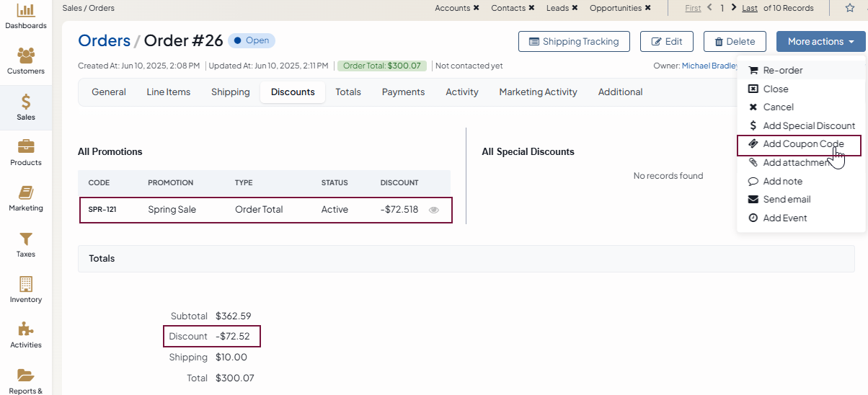The width and height of the screenshot is (868, 395).
Task: Collapse the More actions dropdown
Action: [820, 42]
